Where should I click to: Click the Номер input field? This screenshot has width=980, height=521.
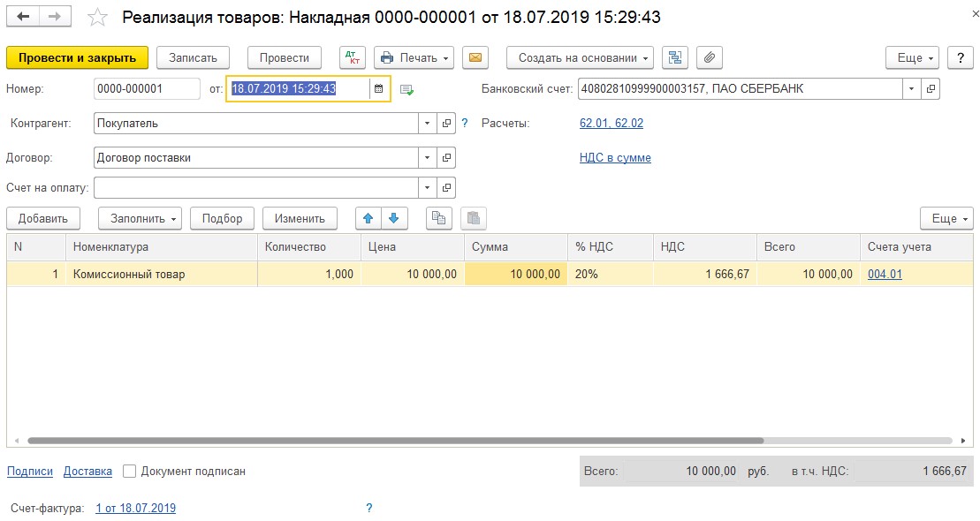click(x=147, y=89)
